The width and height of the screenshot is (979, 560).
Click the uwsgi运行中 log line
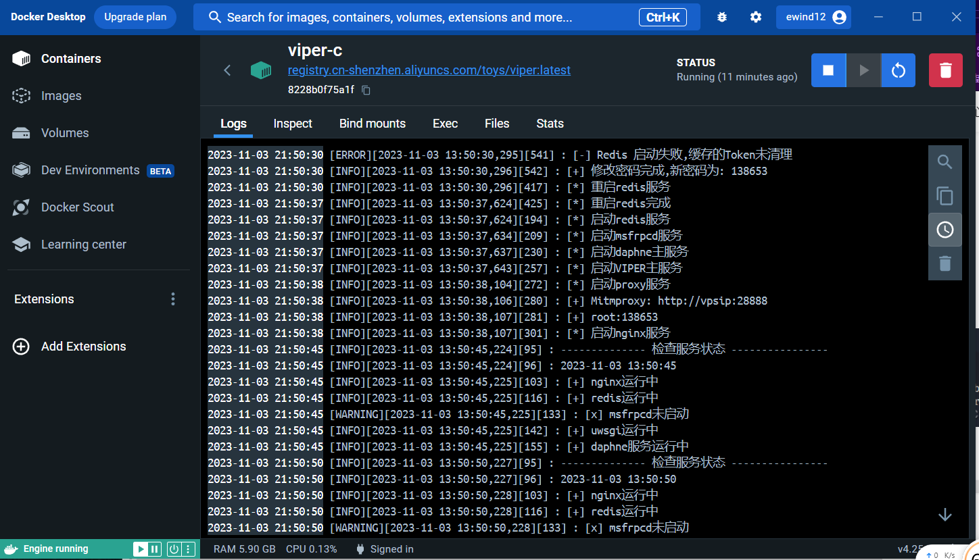433,430
